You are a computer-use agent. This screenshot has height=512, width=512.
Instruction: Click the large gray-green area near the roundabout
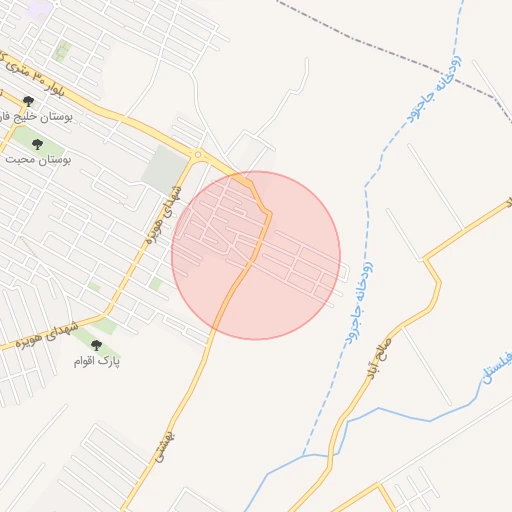[x=164, y=169]
